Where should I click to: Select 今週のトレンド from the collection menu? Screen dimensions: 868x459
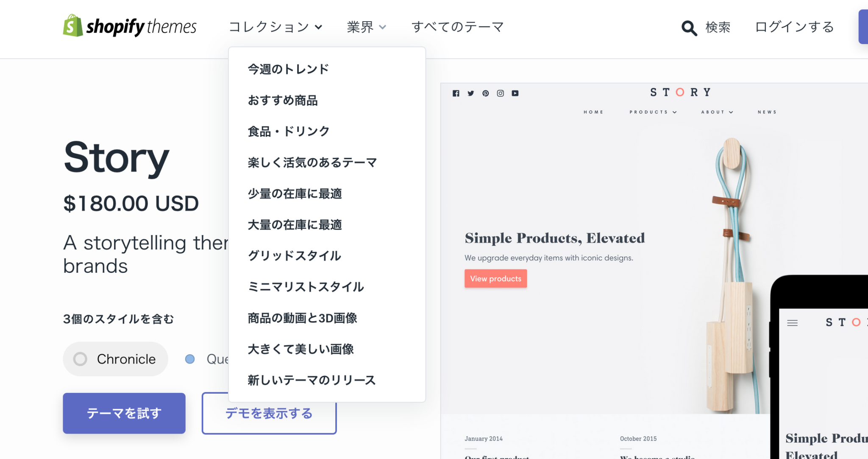pos(288,68)
